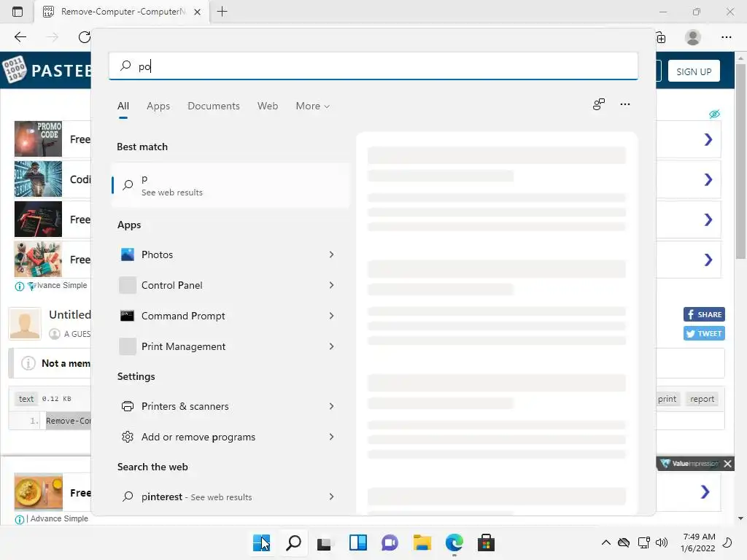The image size is (747, 560).
Task: Click the search account/feedback icon
Action: coord(599,104)
